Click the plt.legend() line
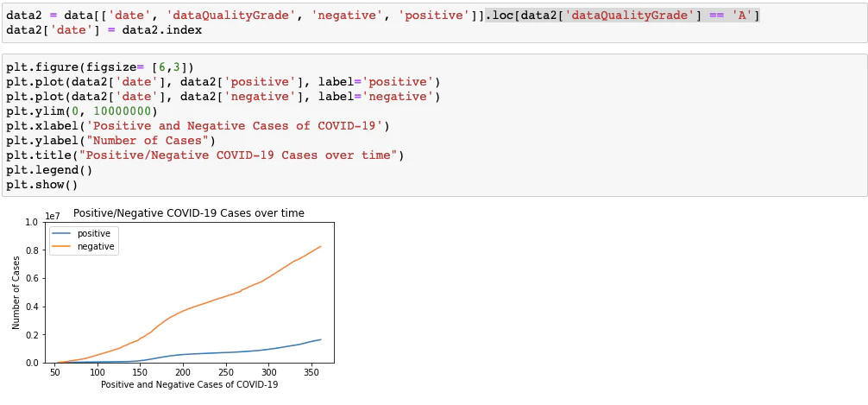868x405 pixels. (49, 170)
